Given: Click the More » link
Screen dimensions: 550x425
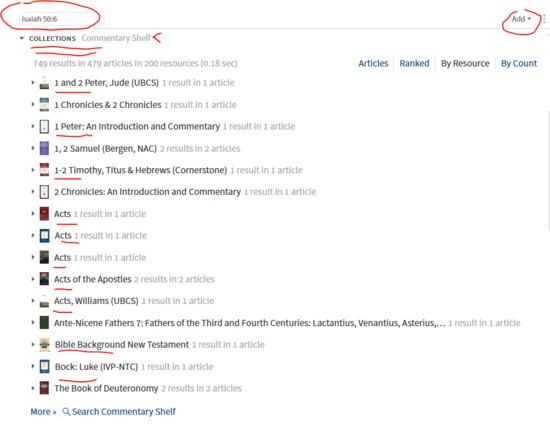Looking at the screenshot, I should [x=43, y=412].
